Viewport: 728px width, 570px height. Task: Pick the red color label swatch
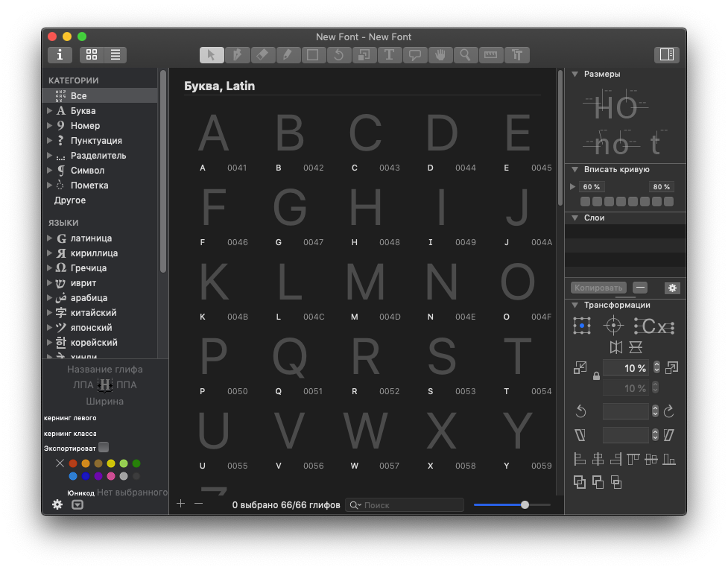(x=73, y=463)
